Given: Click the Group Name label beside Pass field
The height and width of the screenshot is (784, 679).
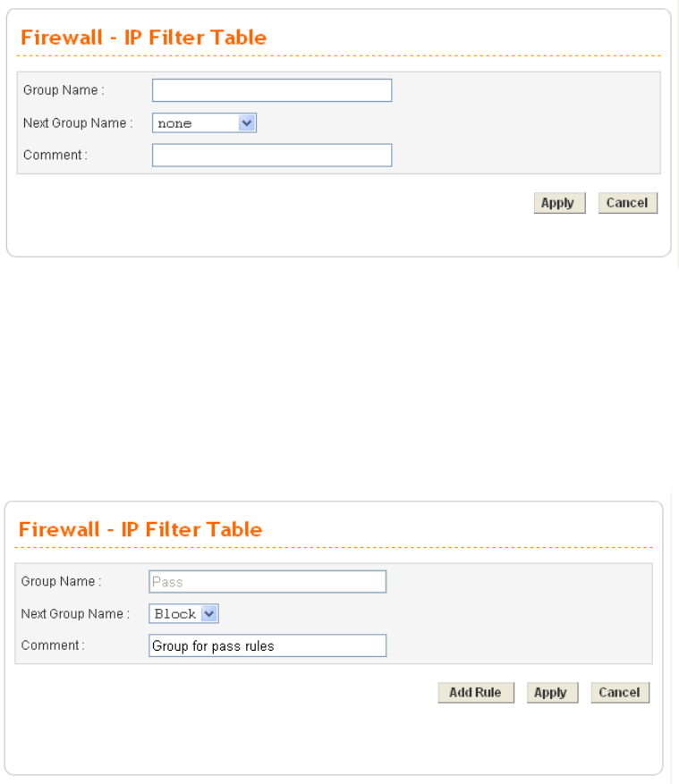Looking at the screenshot, I should pyautogui.click(x=61, y=582).
